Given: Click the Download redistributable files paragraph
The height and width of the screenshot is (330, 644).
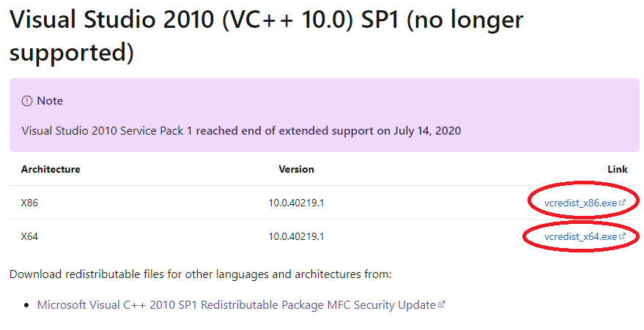Looking at the screenshot, I should [201, 274].
